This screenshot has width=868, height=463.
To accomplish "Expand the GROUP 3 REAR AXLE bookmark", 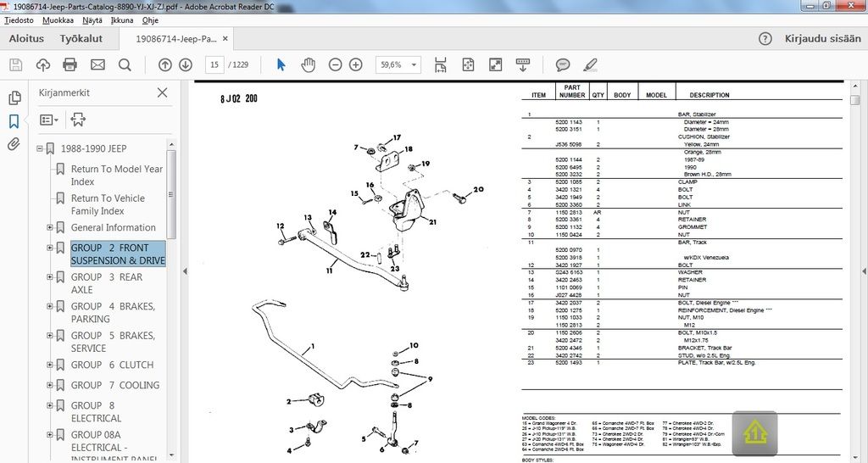I will click(50, 277).
